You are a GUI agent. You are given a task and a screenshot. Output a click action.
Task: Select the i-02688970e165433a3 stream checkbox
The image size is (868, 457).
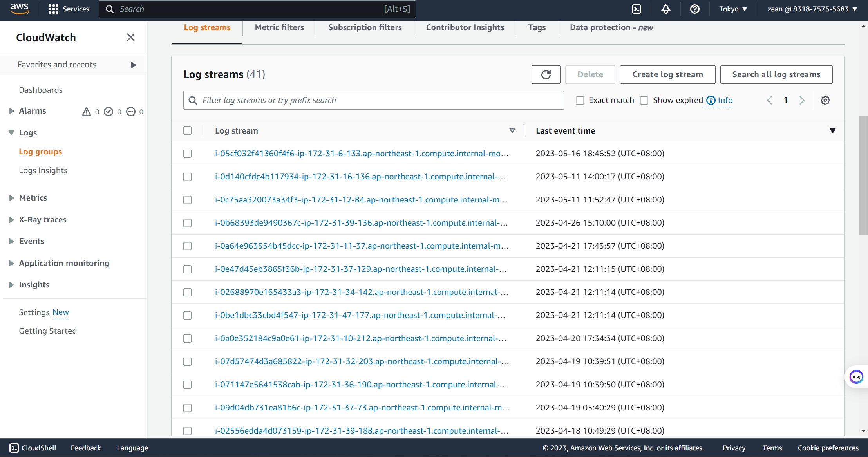[x=188, y=293]
